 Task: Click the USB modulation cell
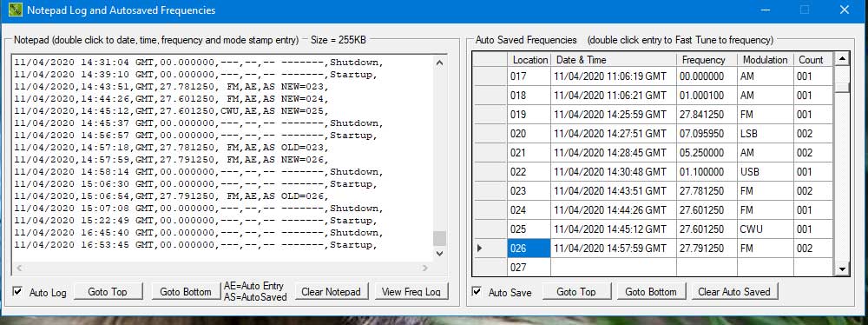pos(766,172)
